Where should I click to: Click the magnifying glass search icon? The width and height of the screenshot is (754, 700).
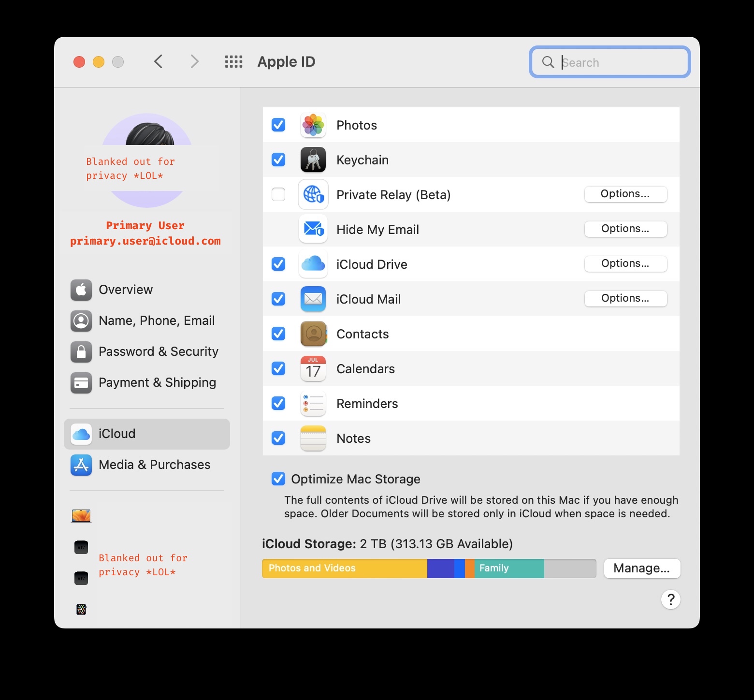point(548,62)
